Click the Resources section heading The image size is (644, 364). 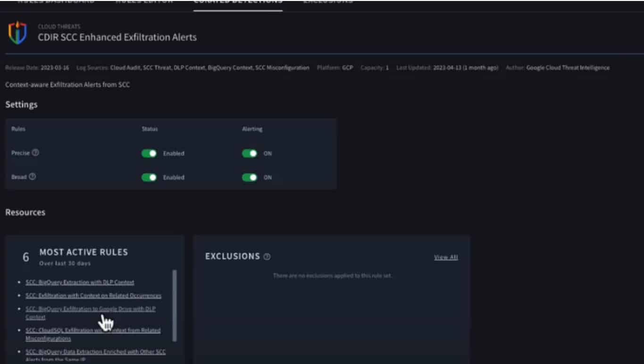point(25,212)
